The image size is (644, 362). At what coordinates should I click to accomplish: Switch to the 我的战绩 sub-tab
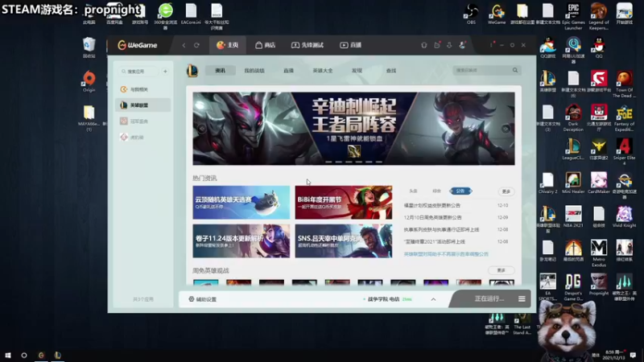pos(254,71)
